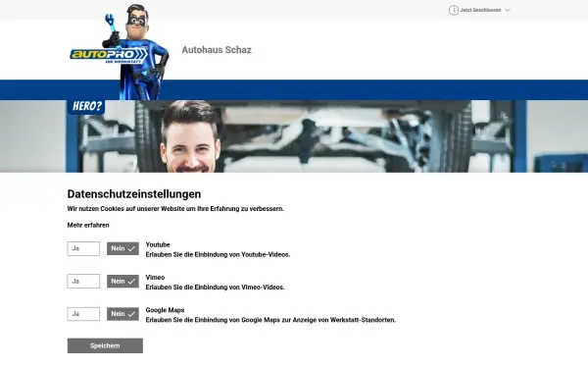Click the text about Youtube-Videos Einbindung
The width and height of the screenshot is (588, 368).
(x=218, y=254)
